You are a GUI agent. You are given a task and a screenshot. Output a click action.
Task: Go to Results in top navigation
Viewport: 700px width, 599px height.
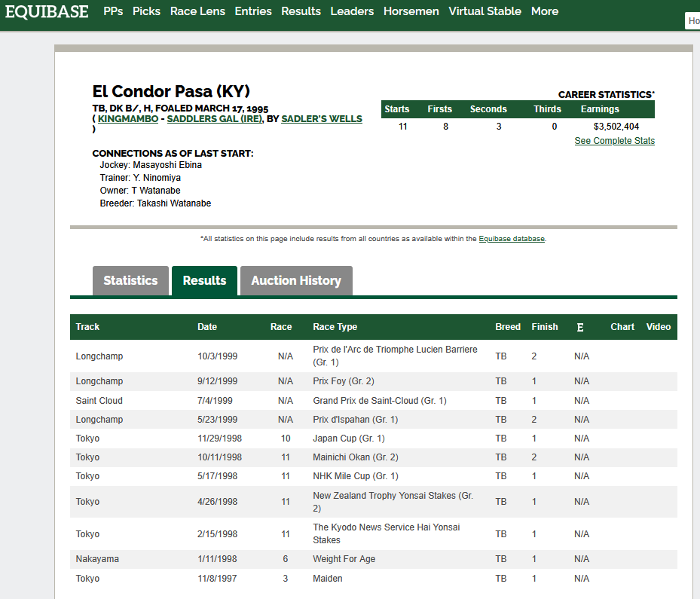[301, 11]
